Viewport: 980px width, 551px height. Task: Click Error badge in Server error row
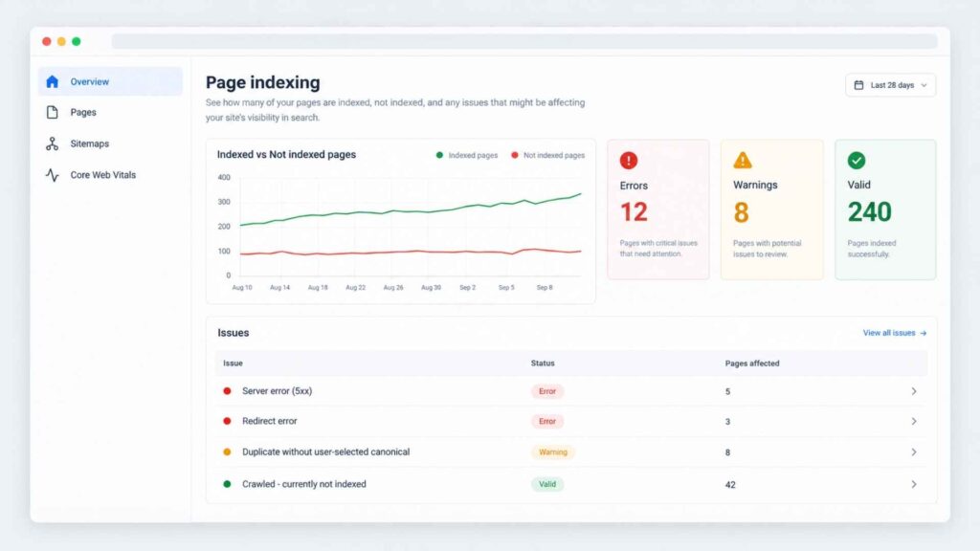pos(547,391)
